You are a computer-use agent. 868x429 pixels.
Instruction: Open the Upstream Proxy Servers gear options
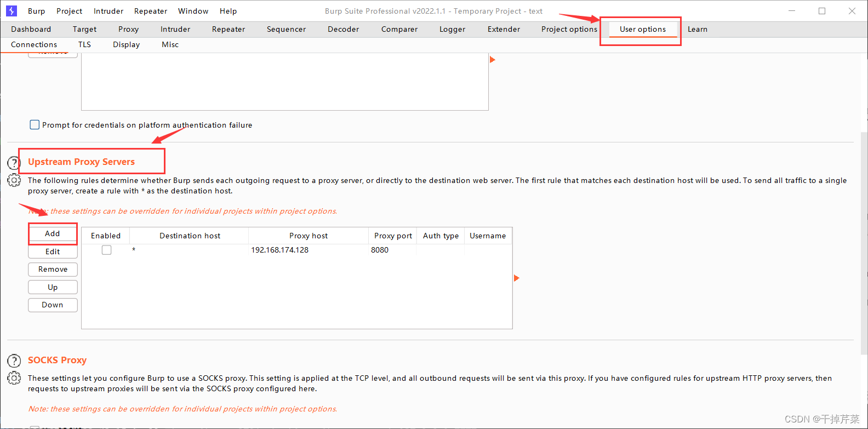tap(14, 180)
